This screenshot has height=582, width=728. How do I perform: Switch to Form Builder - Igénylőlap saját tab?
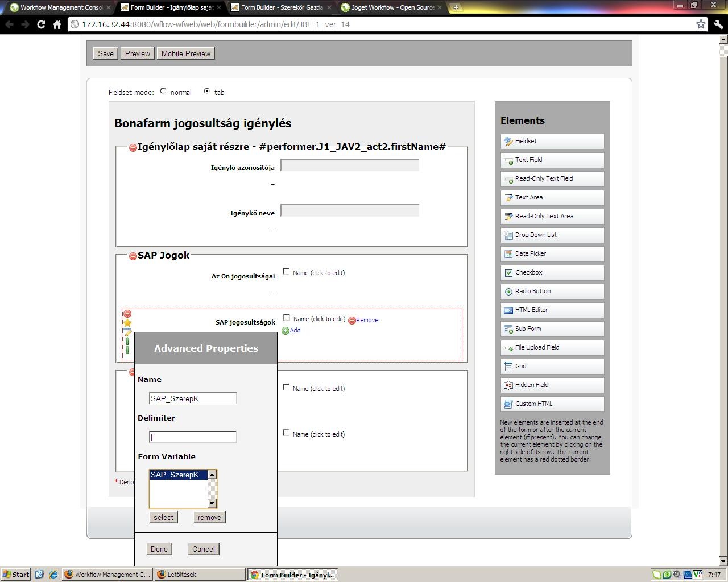171,7
